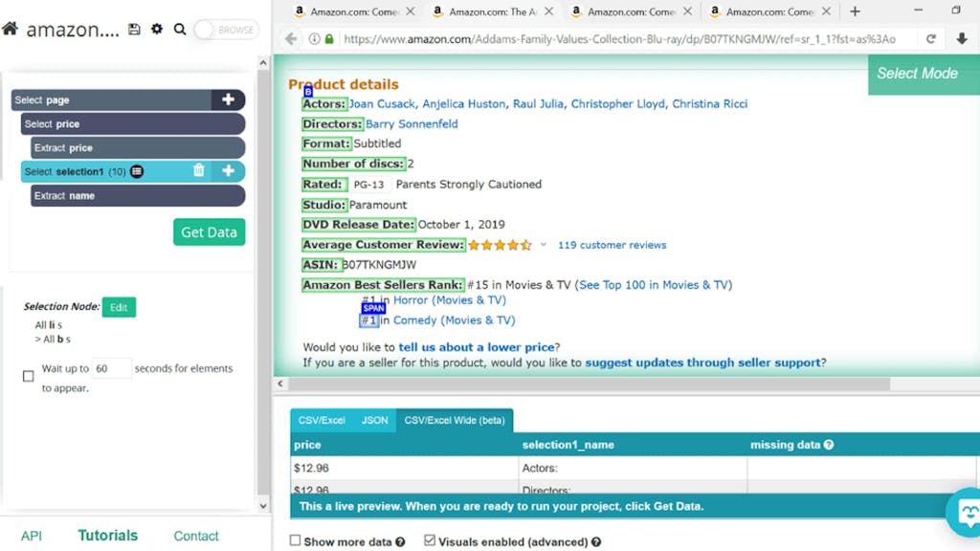Open Christopher Lloyd actor link
This screenshot has height=551, width=980.
click(x=618, y=103)
